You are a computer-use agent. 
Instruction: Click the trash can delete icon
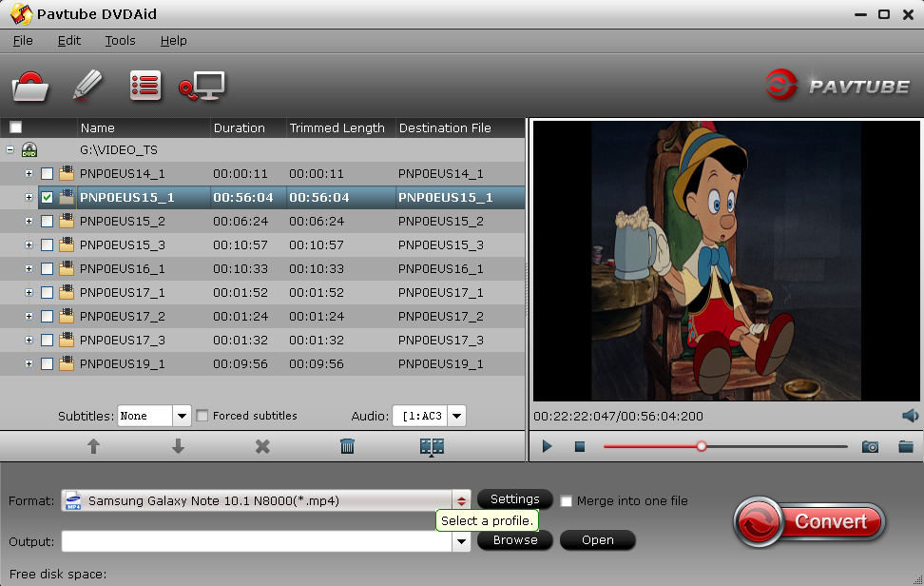(348, 446)
